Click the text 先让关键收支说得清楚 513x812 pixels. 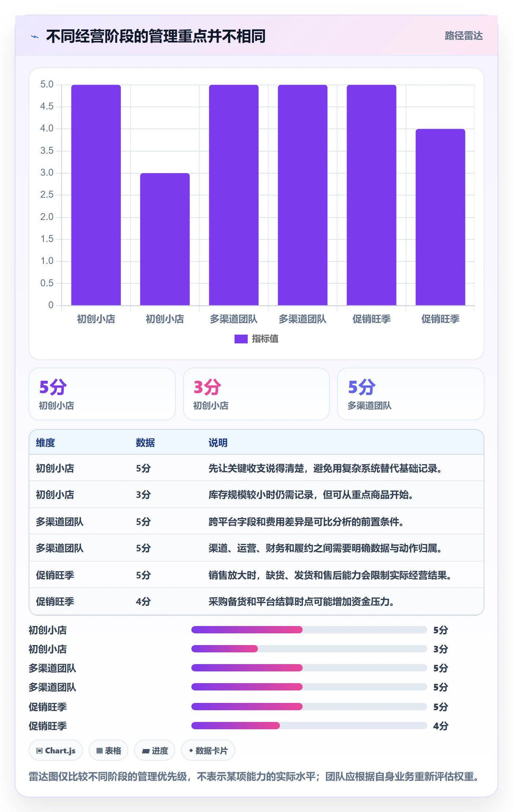tap(256, 468)
